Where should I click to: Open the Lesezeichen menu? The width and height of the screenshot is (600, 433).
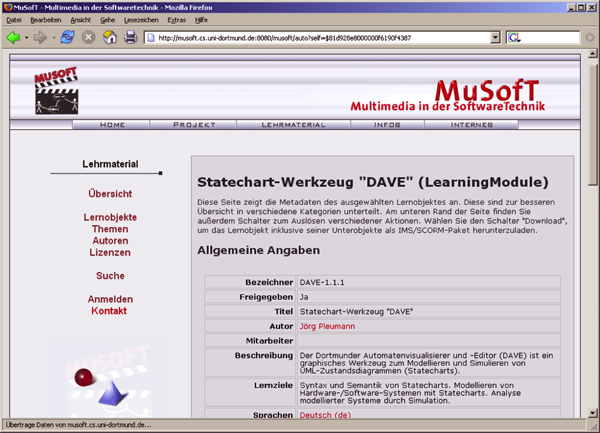tap(141, 20)
